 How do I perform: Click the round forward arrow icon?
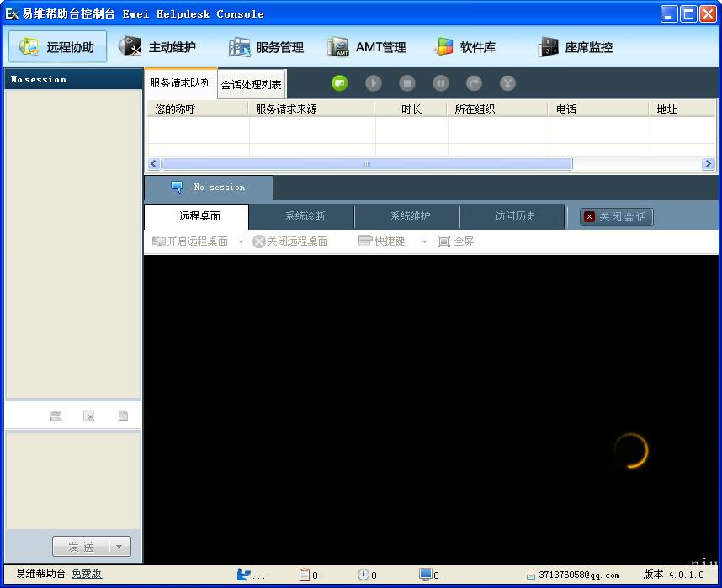(475, 83)
